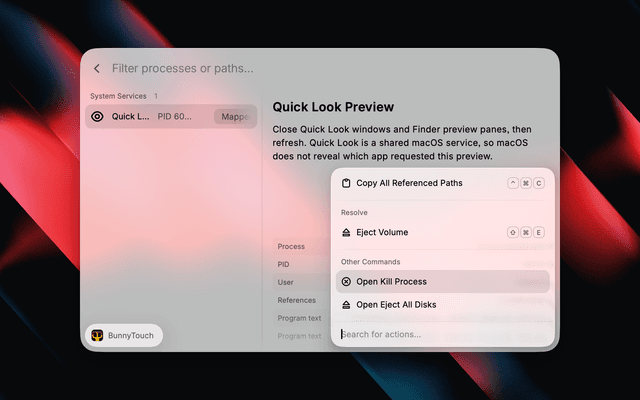Focus the Filter processes or paths field
The image size is (640, 400).
(182, 69)
